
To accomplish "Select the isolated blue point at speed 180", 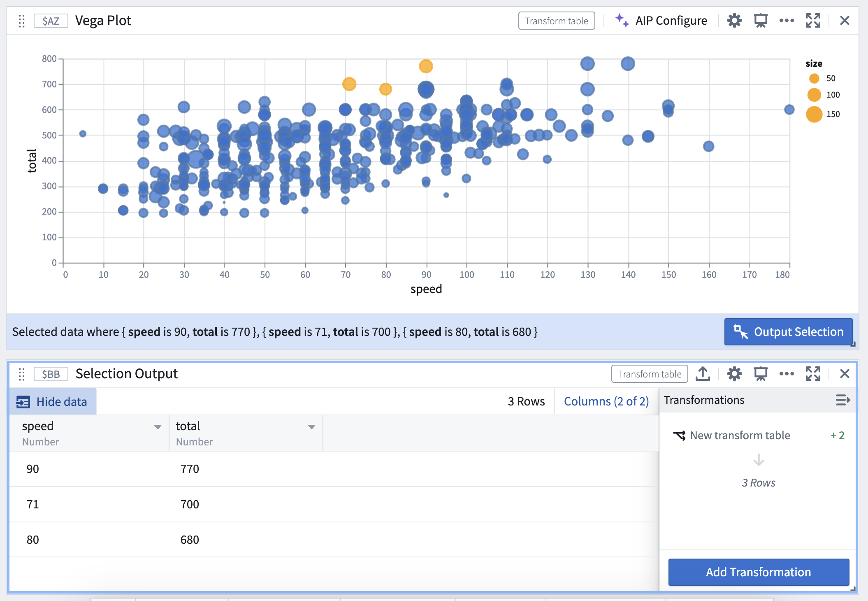I will pyautogui.click(x=789, y=109).
